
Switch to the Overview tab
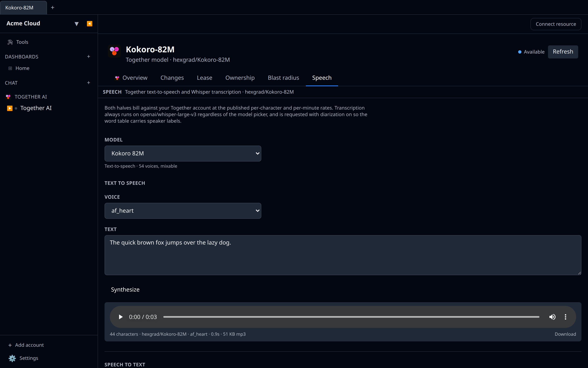point(131,78)
